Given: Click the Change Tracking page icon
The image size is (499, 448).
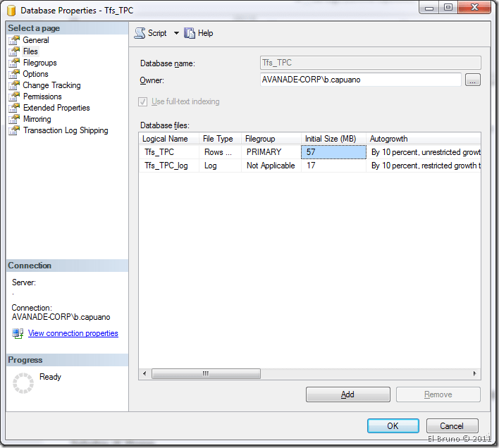Looking at the screenshot, I should click(x=13, y=85).
